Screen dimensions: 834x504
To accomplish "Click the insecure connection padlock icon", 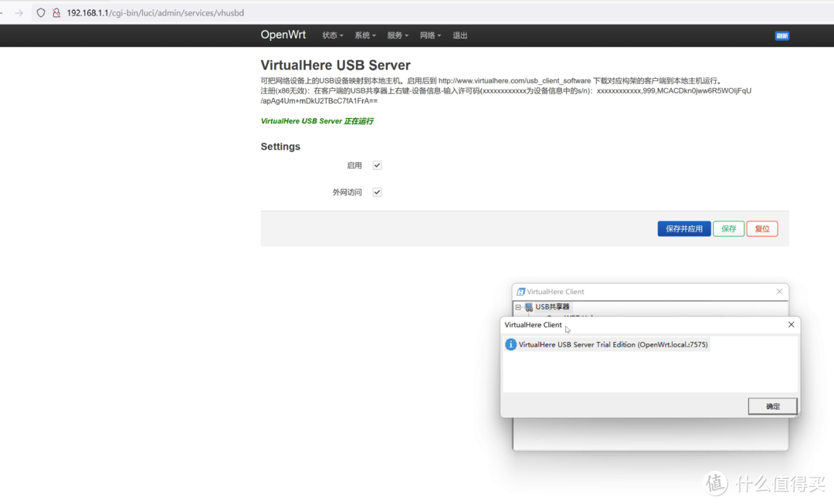I will (56, 13).
